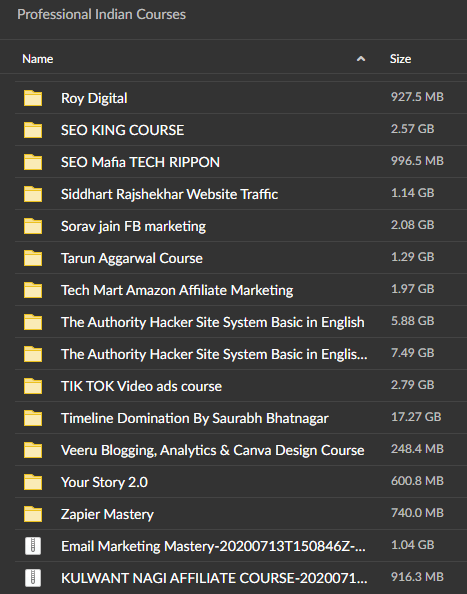Open Veeru Blogging, Analytics & Canva Design Course

tap(212, 450)
